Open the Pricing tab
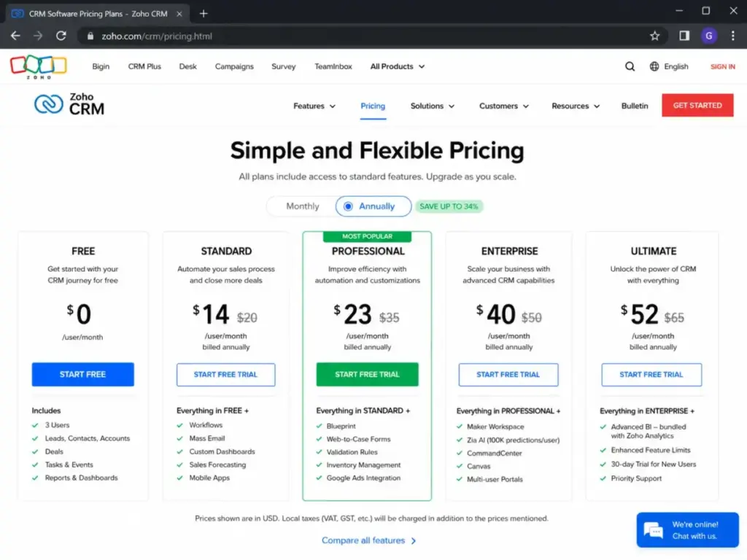 click(373, 106)
